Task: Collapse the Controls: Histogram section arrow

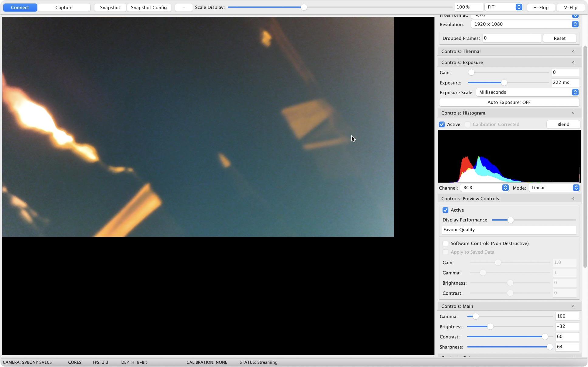Action: click(x=573, y=113)
